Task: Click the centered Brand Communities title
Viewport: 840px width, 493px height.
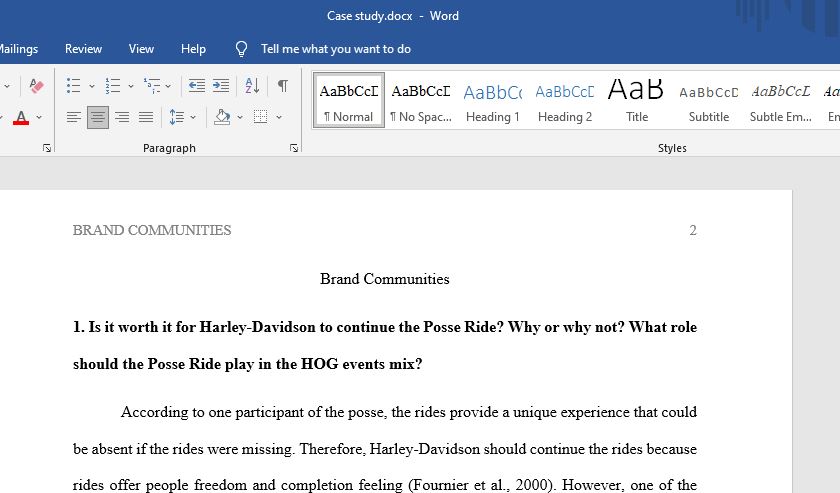Action: 385,279
